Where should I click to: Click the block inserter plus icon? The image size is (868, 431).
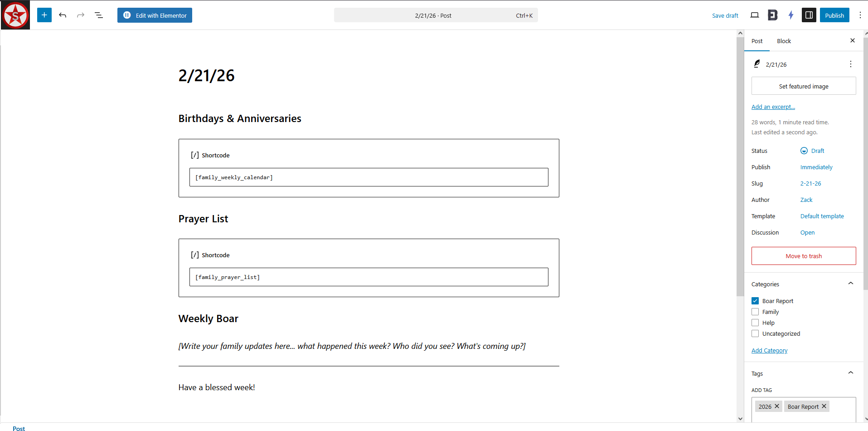pyautogui.click(x=44, y=15)
